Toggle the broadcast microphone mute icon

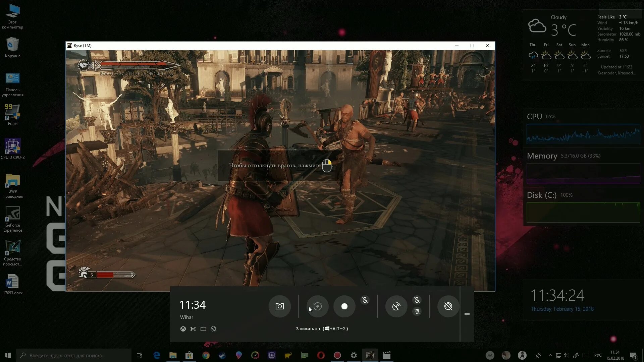click(x=417, y=300)
